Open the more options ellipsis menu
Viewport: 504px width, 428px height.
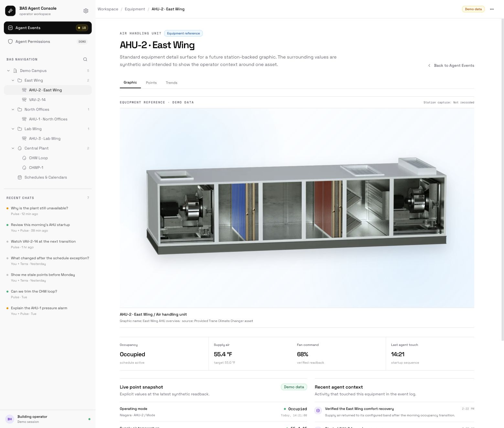pos(492,9)
